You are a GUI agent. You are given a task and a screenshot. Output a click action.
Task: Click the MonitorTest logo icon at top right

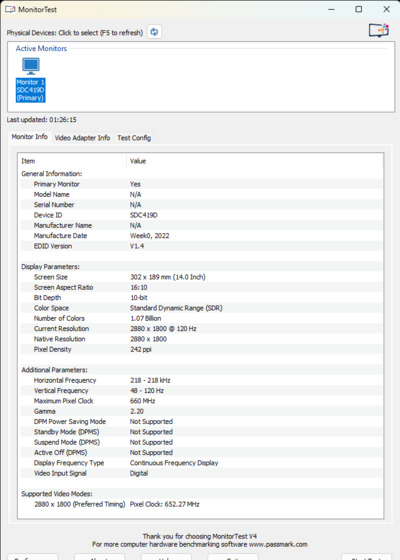pos(379,31)
